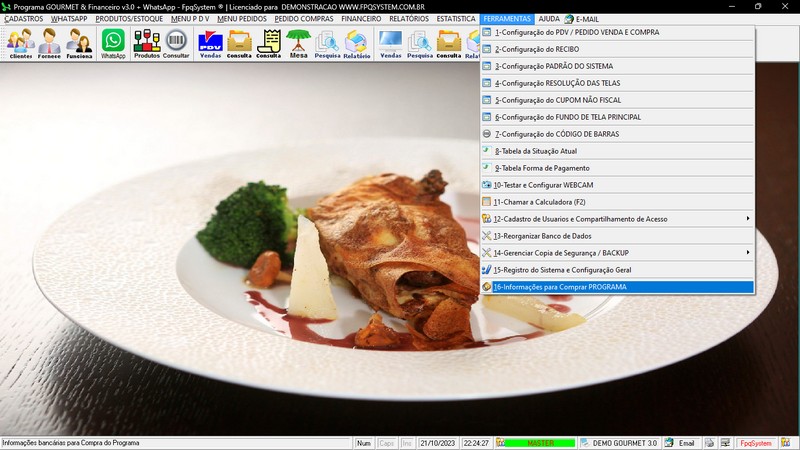Open the folder Consulta icon beside PDV Vendas
800x450 pixels.
pos(239,43)
